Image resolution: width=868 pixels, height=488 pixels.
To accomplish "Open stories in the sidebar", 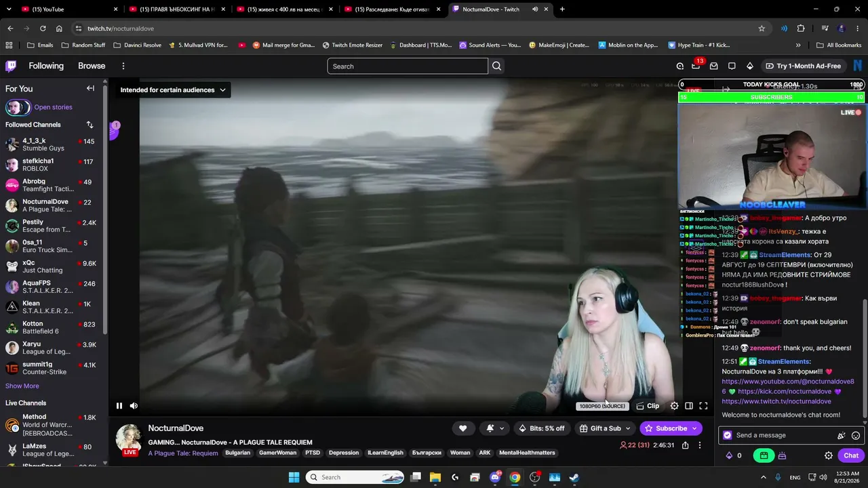I will [53, 107].
